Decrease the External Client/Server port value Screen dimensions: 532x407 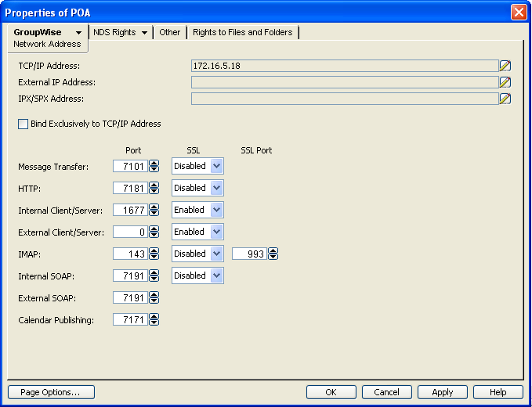(x=154, y=235)
